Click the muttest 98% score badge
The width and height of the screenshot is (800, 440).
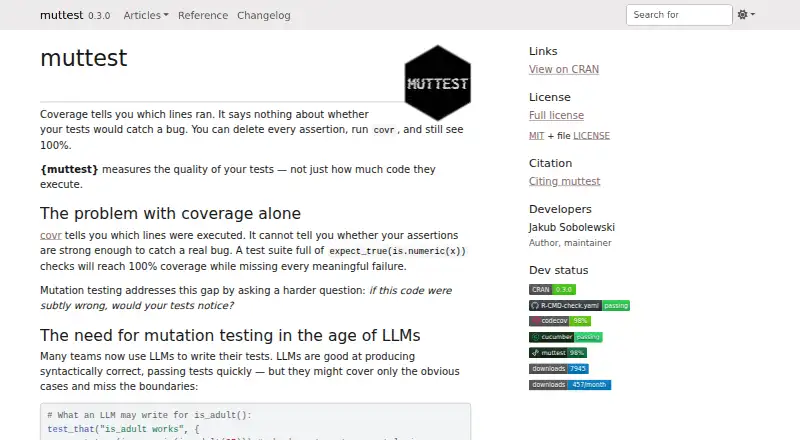click(558, 353)
